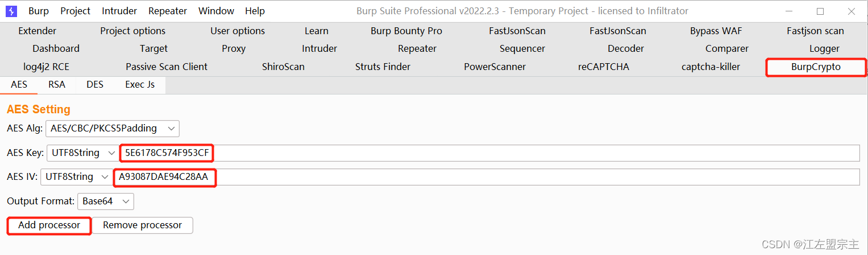Screen dimensions: 868x255
Task: Select the BurpCrypto tab
Action: coord(816,67)
